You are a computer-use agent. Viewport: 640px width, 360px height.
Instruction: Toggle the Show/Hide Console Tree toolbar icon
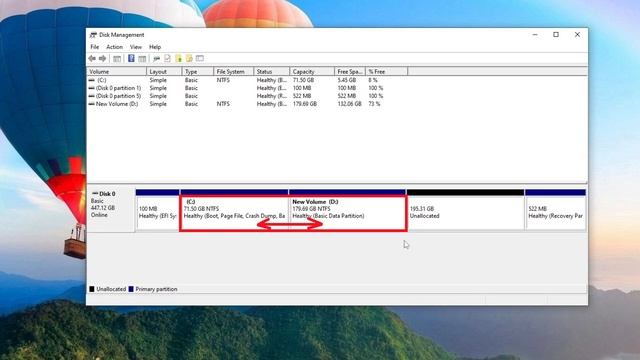pyautogui.click(x=117, y=58)
